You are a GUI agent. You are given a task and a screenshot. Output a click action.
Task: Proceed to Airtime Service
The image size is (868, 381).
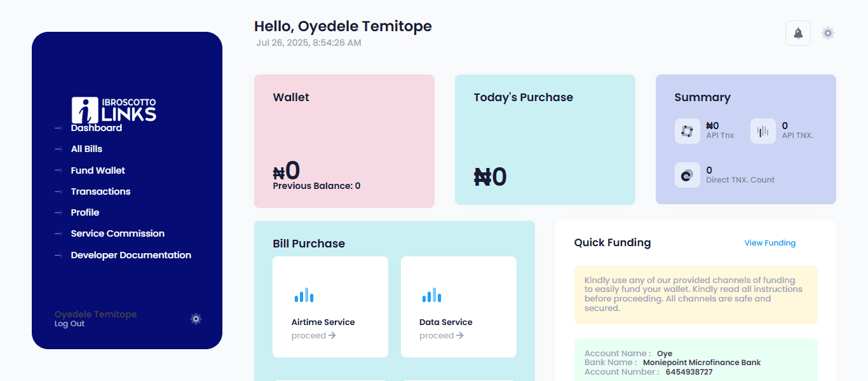tap(313, 336)
